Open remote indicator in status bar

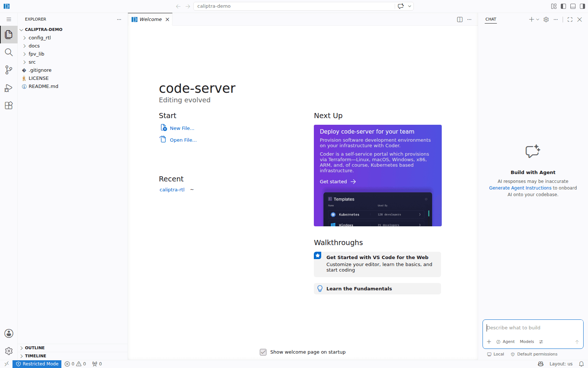click(x=6, y=364)
